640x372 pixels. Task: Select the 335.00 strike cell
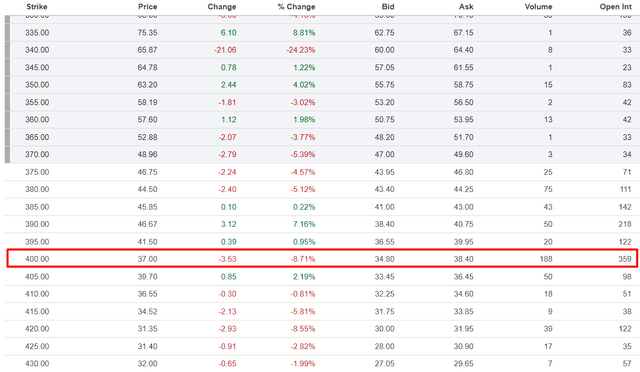pos(37,33)
